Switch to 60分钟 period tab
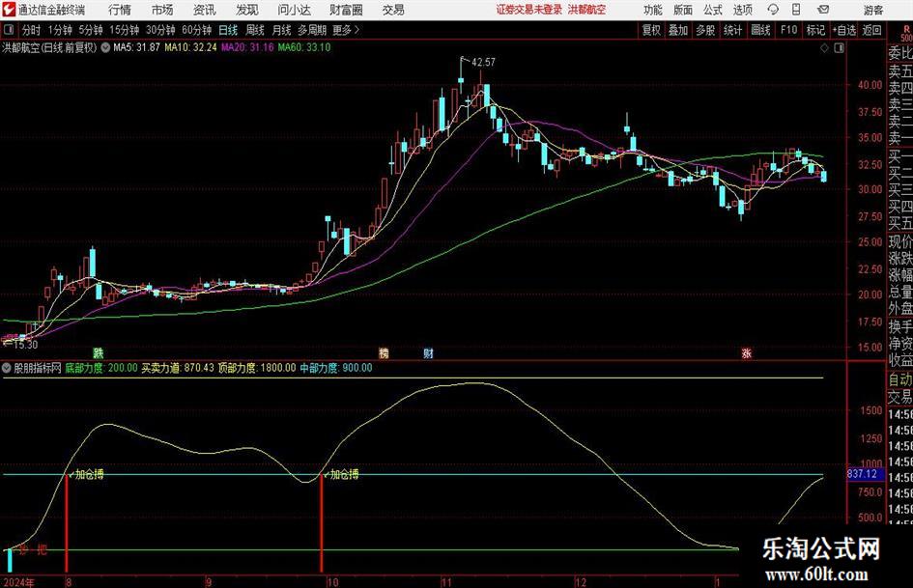 196,30
